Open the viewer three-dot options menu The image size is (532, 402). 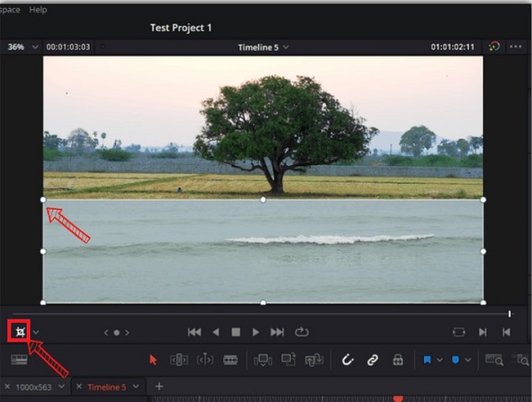[x=516, y=46]
